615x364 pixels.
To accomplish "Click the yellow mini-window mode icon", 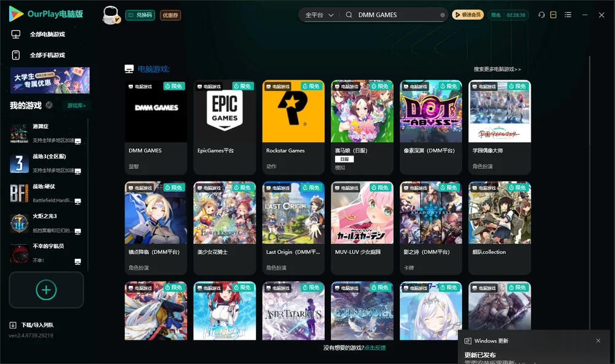I will coord(553,15).
